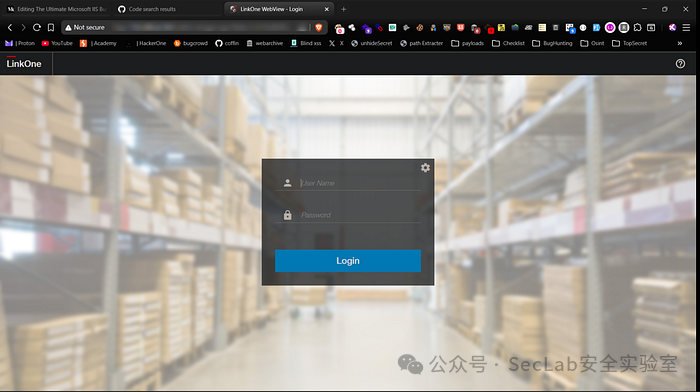Open the extensions puzzle piece icon
This screenshot has height=392, width=700.
click(638, 28)
